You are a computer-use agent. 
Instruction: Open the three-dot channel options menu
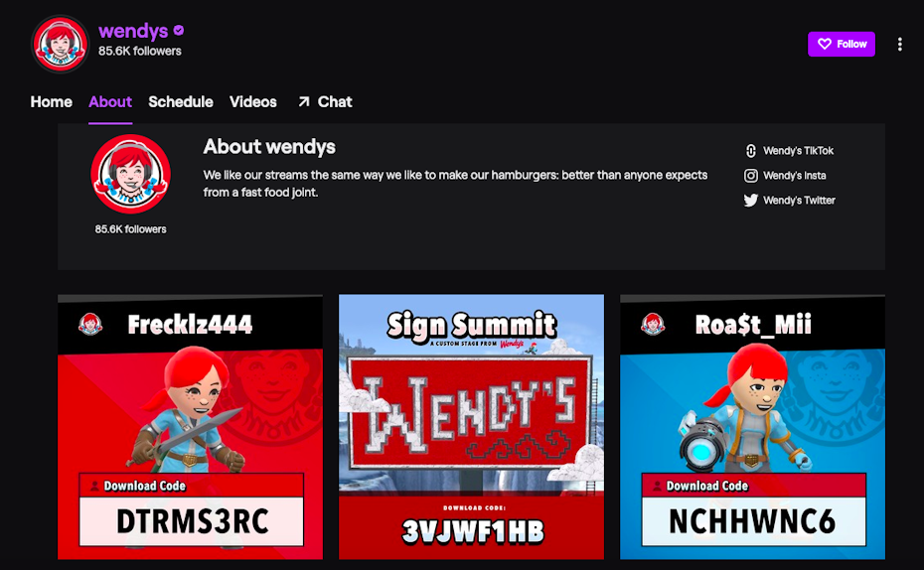pyautogui.click(x=900, y=44)
